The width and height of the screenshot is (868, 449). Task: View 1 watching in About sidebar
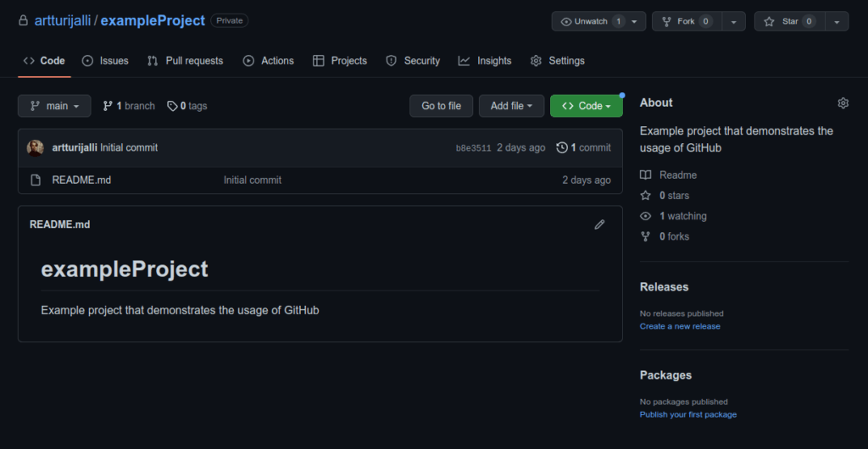pyautogui.click(x=683, y=216)
